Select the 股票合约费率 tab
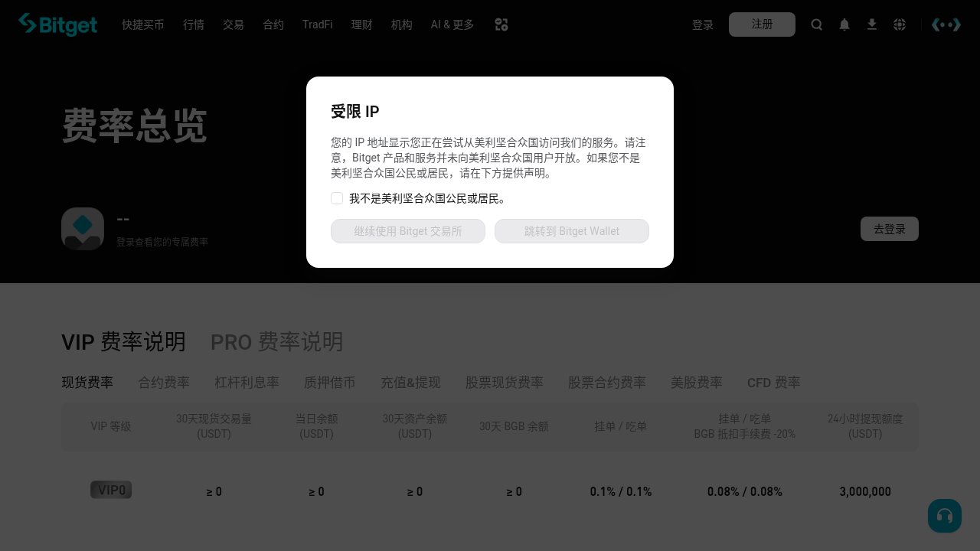 click(607, 383)
